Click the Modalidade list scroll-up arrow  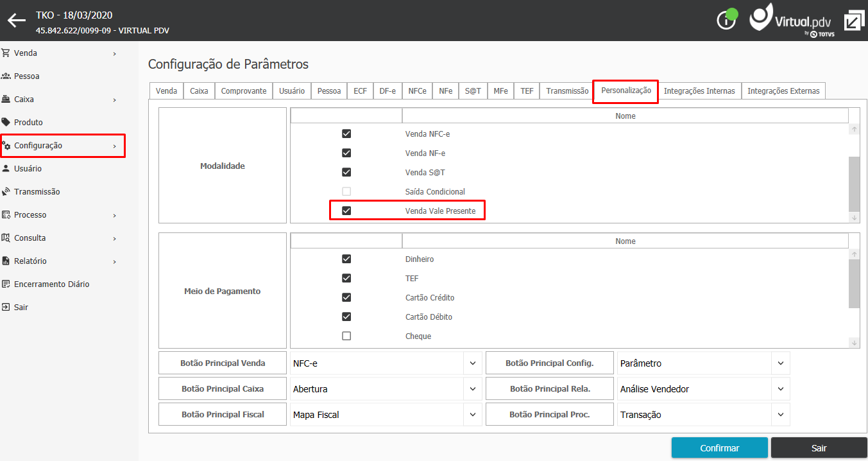854,129
